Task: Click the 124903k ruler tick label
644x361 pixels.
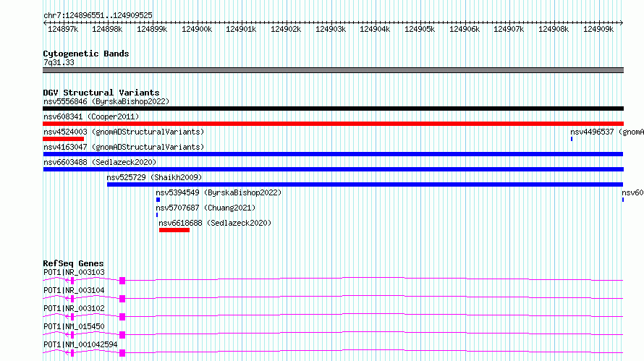Action: [331, 29]
